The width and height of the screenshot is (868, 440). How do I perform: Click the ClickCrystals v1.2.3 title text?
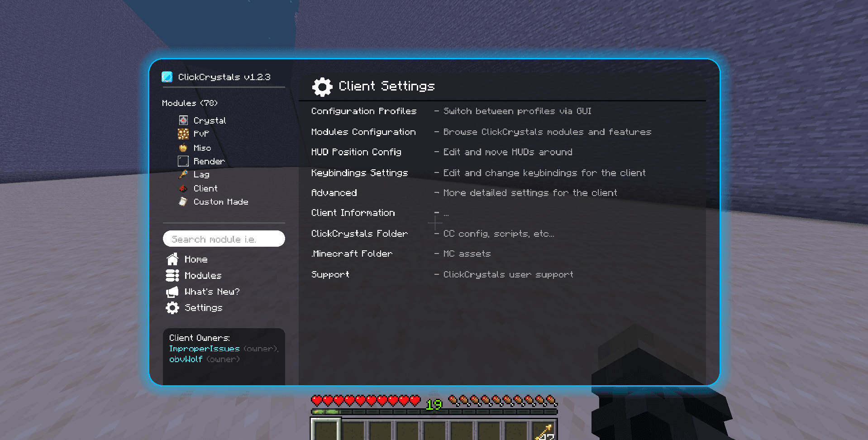pos(224,77)
